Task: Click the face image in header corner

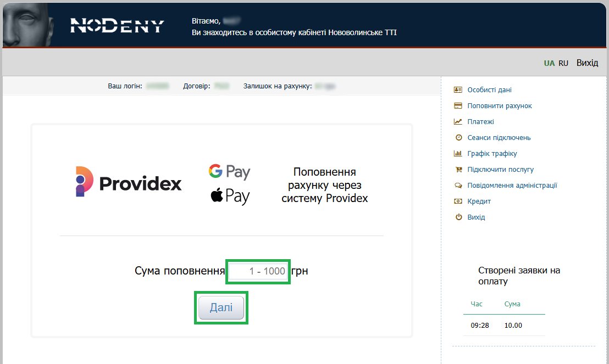Action: click(x=27, y=25)
